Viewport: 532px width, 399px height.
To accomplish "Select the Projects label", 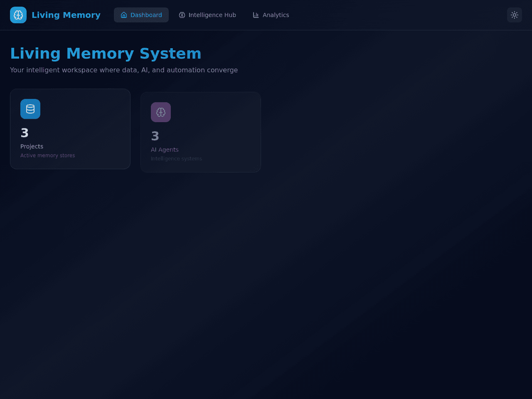I will (x=32, y=146).
